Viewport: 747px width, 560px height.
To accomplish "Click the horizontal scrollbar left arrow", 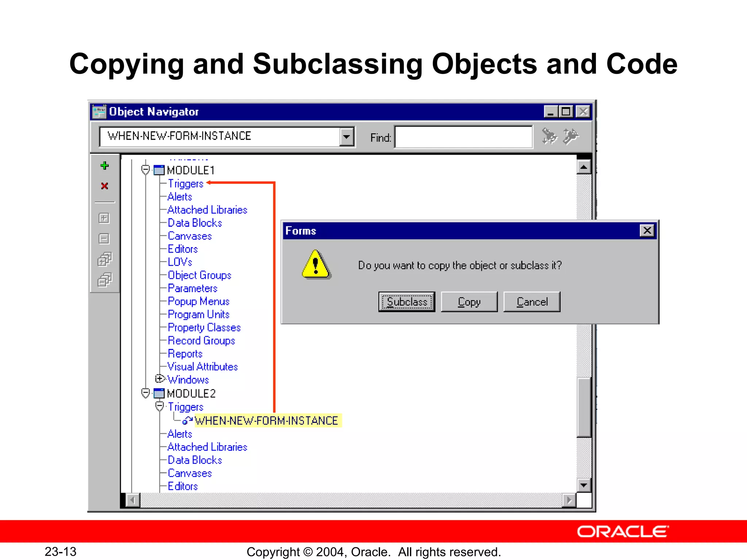I will click(132, 500).
